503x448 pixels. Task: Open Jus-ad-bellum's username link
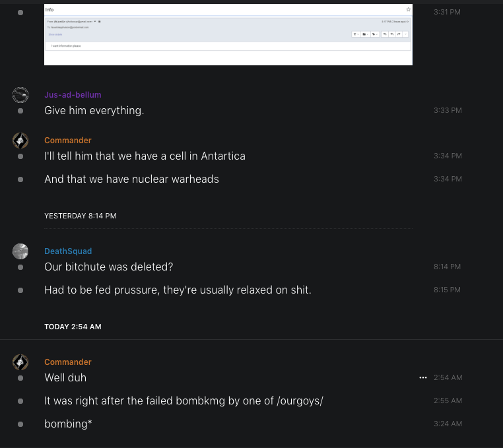(73, 95)
